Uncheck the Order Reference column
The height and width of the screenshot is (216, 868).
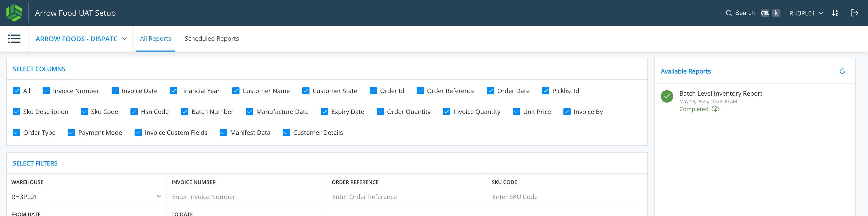click(420, 91)
